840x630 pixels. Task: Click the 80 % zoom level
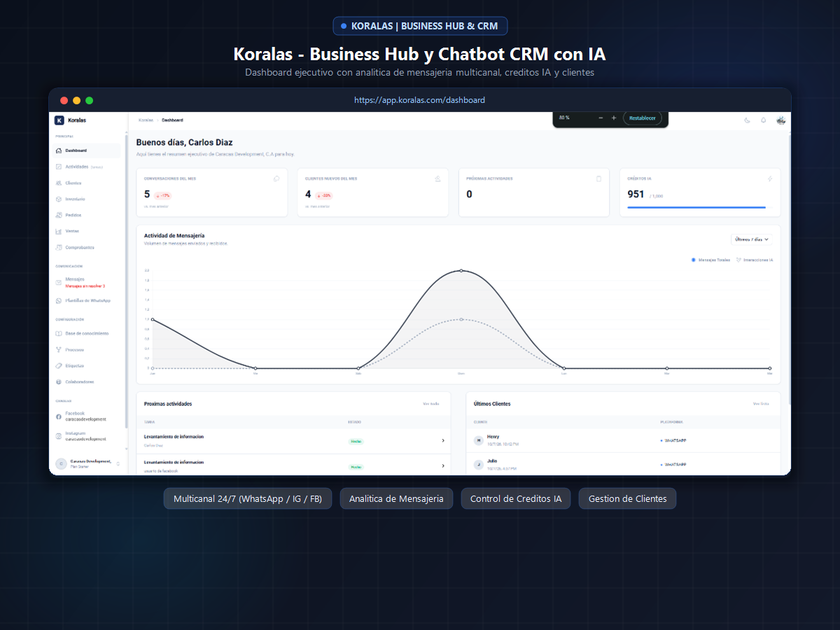tap(564, 118)
